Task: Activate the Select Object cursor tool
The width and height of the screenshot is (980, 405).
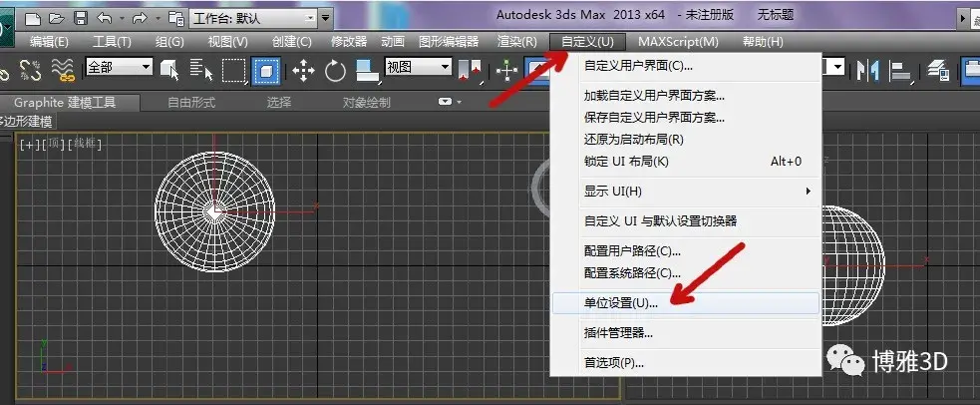Action: (169, 70)
